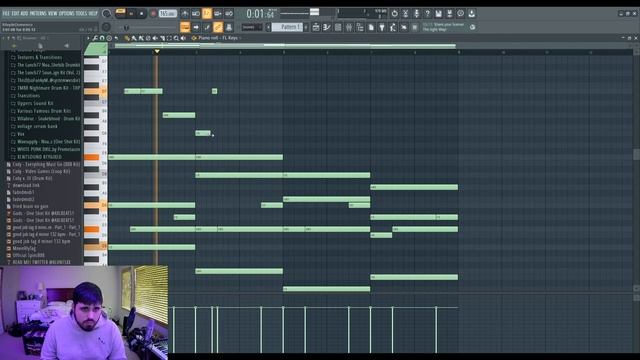Open the PATTERNS menu
The height and width of the screenshot is (360, 640).
pos(38,13)
